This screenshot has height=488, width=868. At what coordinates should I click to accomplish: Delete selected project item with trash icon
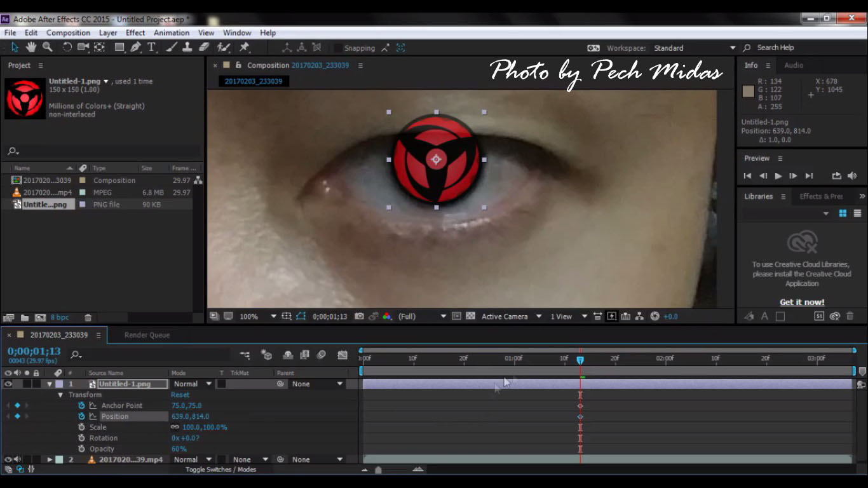click(x=88, y=317)
